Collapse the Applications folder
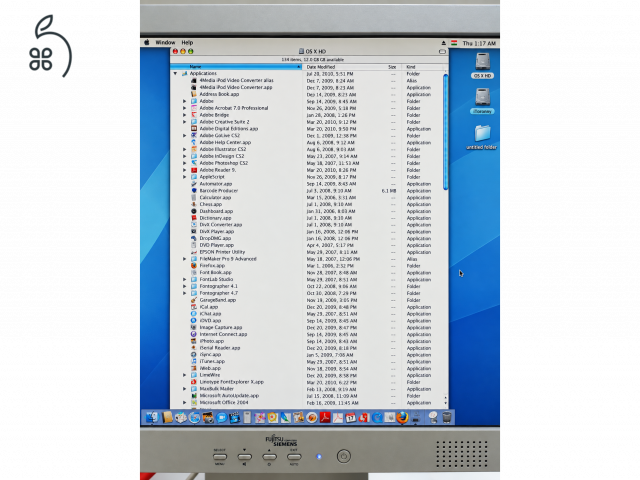The height and width of the screenshot is (480, 640). pyautogui.click(x=176, y=73)
